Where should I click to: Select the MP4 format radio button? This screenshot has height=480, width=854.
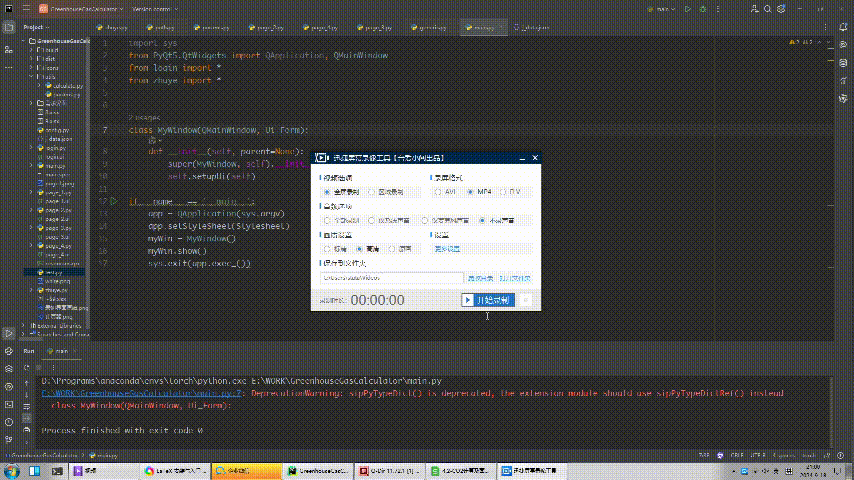pos(472,191)
